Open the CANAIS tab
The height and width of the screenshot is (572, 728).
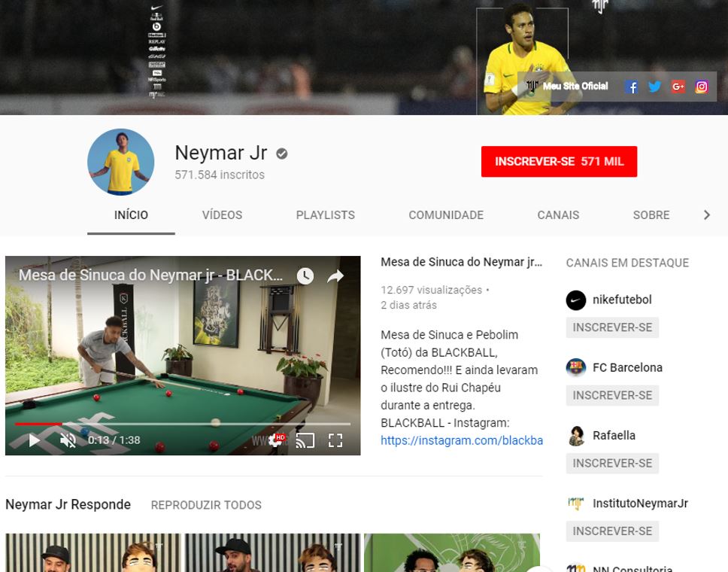click(558, 215)
